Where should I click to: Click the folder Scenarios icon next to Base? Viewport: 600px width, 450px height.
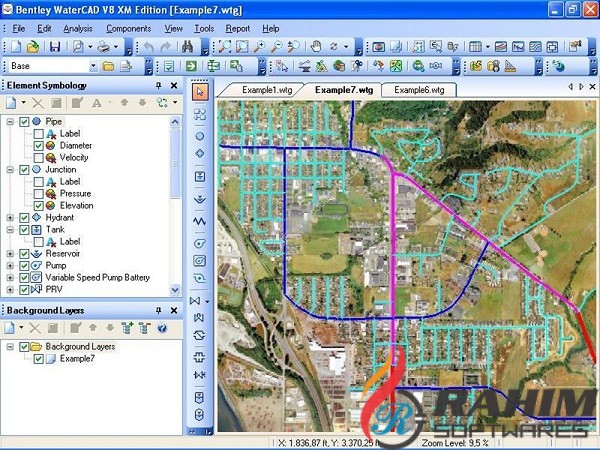pyautogui.click(x=108, y=66)
